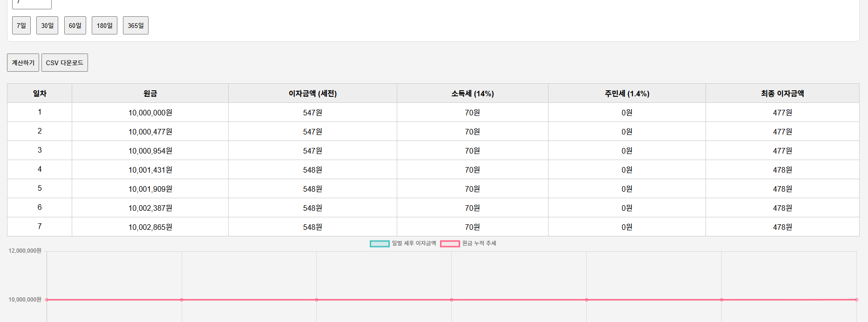Viewport: 868px width, 322px height.
Task: Click day 1 cell in 일차 column
Action: coord(40,112)
